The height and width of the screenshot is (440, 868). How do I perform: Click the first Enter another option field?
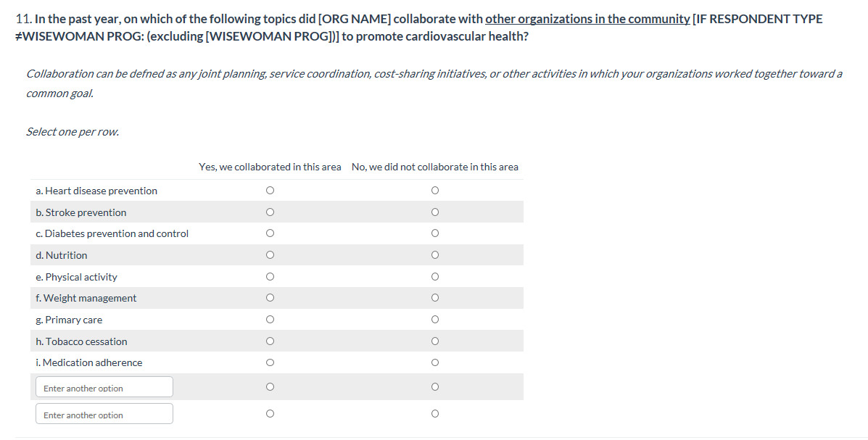point(104,388)
